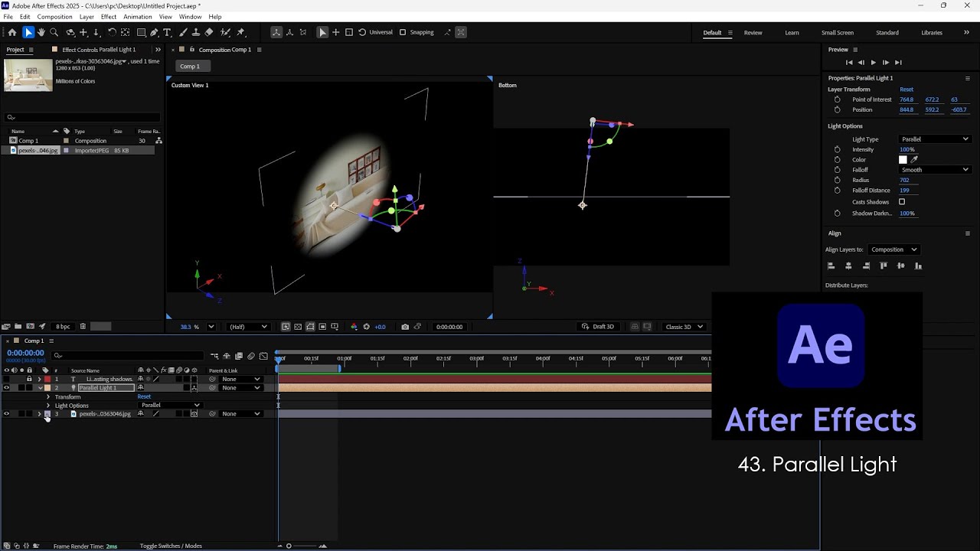Switch to the Small Screen workspace
980x551 pixels.
[838, 33]
